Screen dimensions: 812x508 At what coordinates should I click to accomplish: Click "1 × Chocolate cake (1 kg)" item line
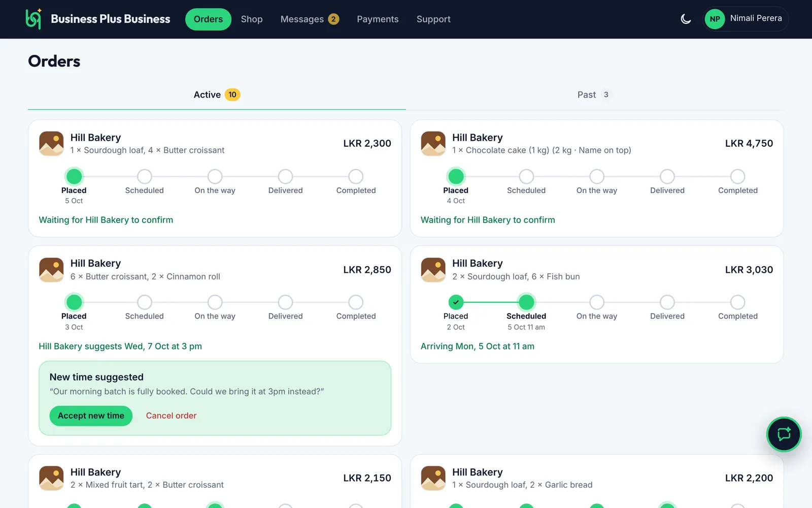pos(542,150)
